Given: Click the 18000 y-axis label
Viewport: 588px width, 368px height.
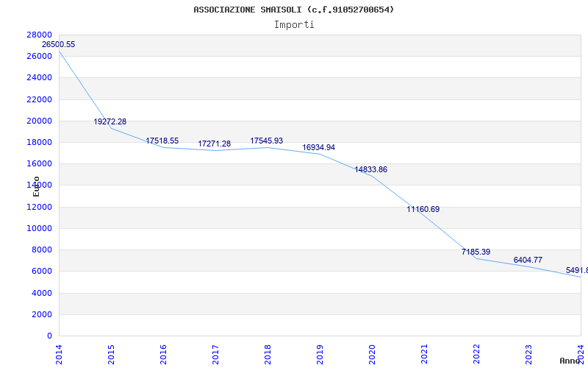Looking at the screenshot, I should tap(40, 142).
